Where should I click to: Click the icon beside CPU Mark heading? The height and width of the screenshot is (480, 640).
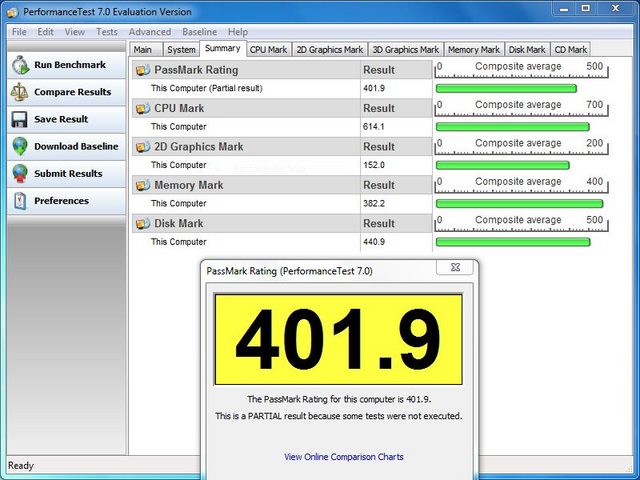click(143, 109)
